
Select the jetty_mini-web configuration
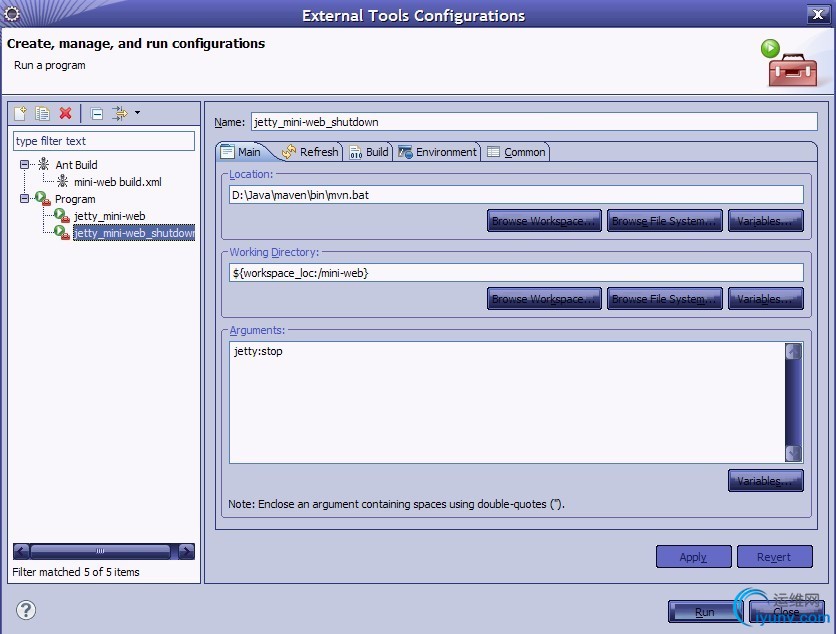pos(109,216)
